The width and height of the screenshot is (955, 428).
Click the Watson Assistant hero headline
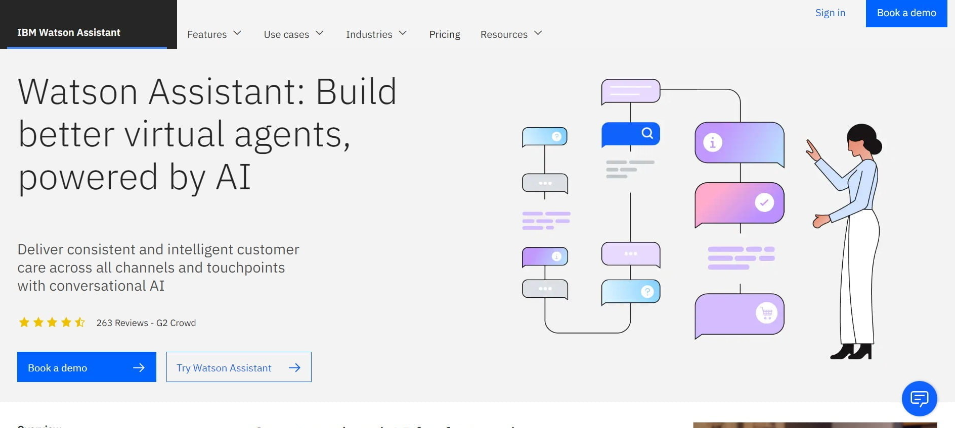click(x=207, y=134)
